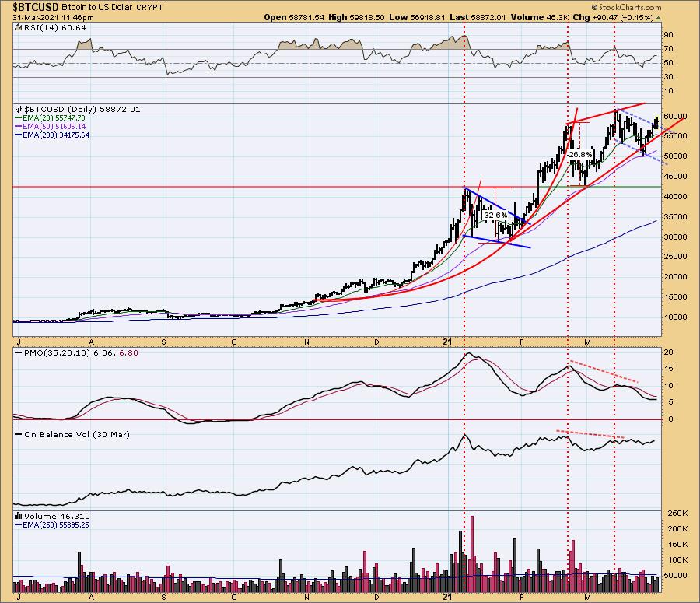
Task: Click the 150K volume axis label
Action: 677,545
